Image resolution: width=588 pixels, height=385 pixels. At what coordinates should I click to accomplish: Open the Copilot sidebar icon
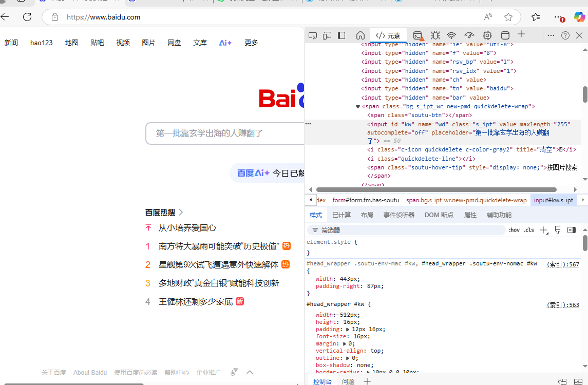click(579, 17)
